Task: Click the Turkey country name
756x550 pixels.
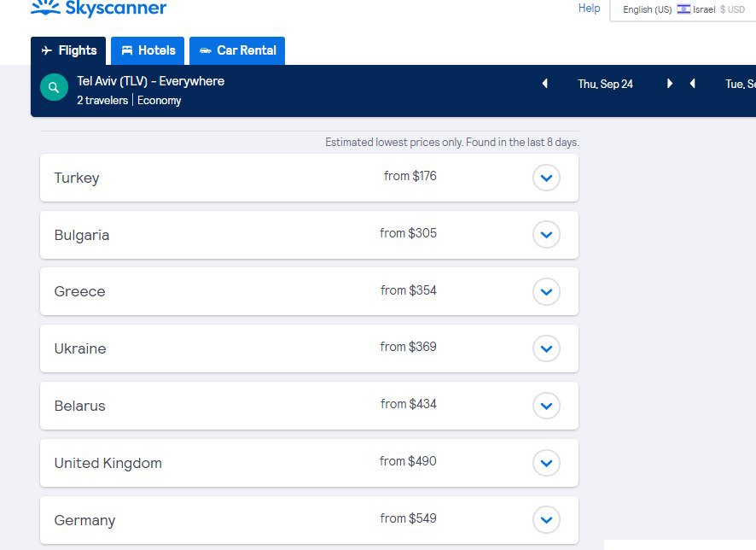Action: point(77,178)
